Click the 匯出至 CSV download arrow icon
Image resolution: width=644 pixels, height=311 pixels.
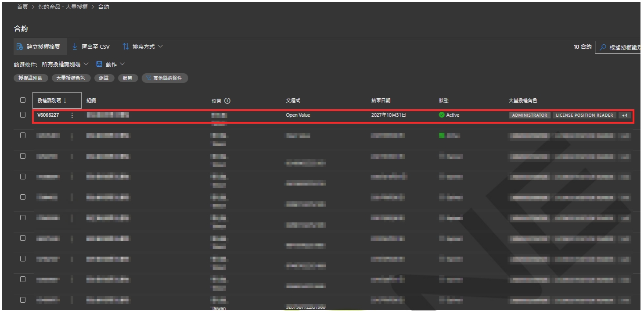pyautogui.click(x=75, y=47)
